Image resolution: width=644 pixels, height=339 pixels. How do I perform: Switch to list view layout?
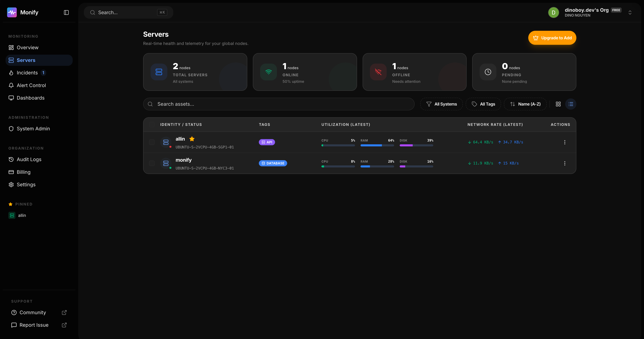[x=571, y=104]
